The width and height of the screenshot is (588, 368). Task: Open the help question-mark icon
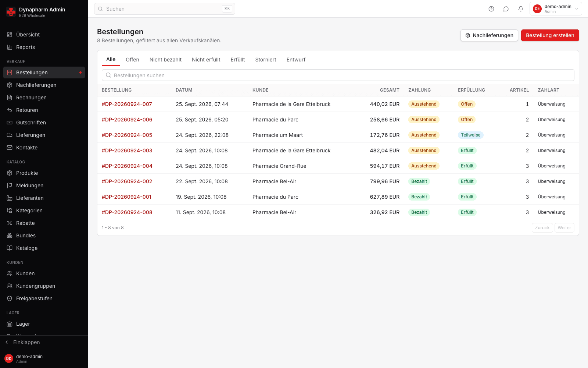tap(491, 9)
